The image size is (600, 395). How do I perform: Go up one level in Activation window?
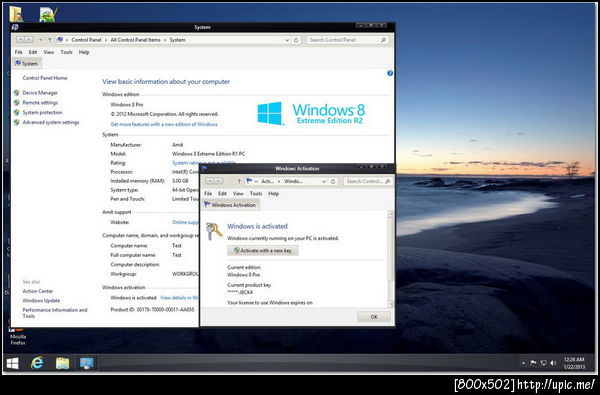click(239, 181)
